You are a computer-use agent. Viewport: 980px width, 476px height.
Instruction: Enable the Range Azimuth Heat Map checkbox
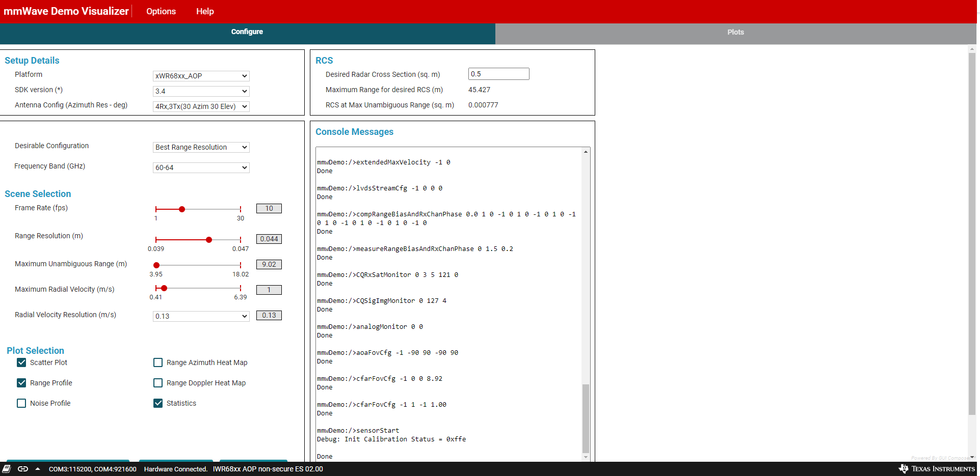pos(158,362)
